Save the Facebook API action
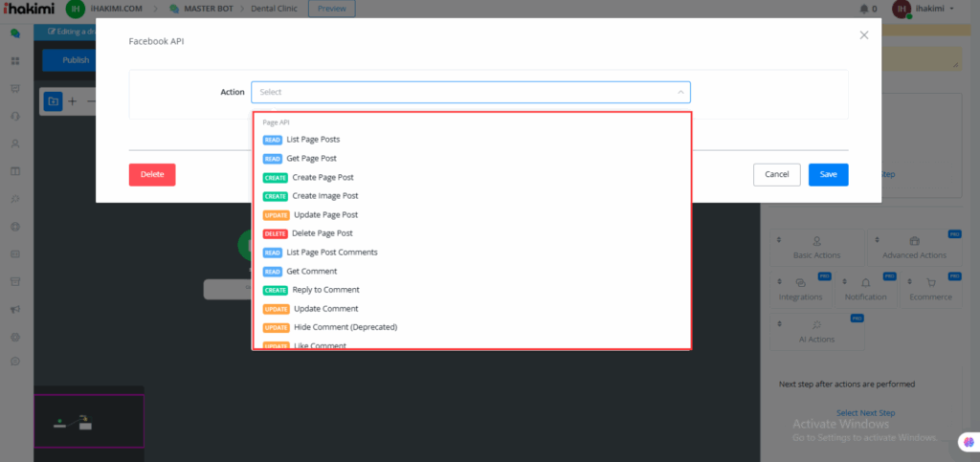The height and width of the screenshot is (462, 980). pyautogui.click(x=828, y=174)
